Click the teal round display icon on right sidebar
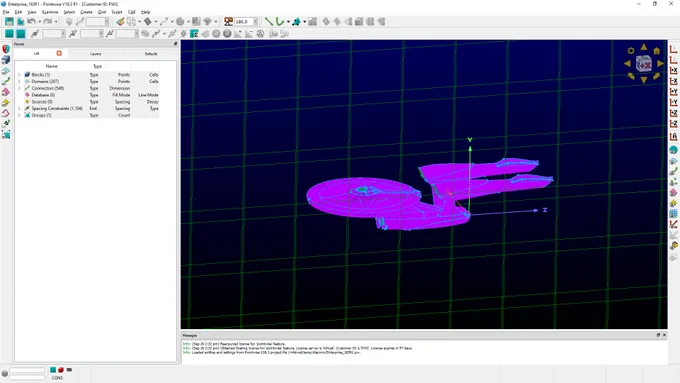Image resolution: width=680 pixels, height=383 pixels. [673, 150]
